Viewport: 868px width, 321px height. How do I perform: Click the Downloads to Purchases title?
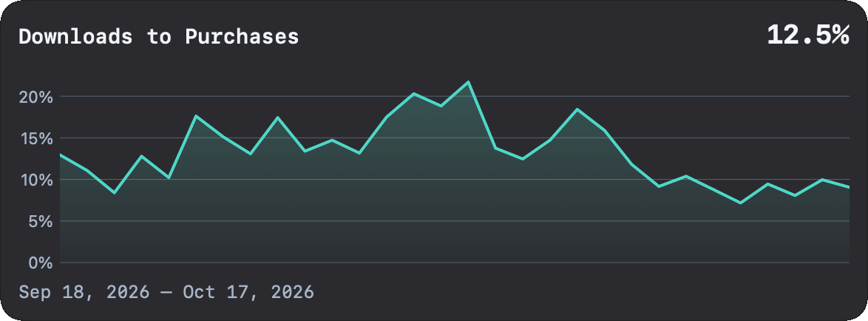159,36
